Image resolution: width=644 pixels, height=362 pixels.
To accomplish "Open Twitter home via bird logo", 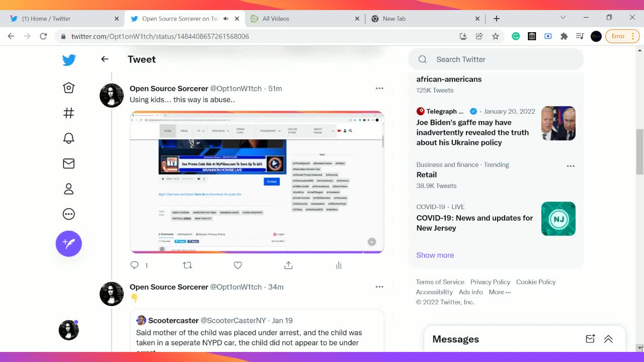I will coord(69,60).
